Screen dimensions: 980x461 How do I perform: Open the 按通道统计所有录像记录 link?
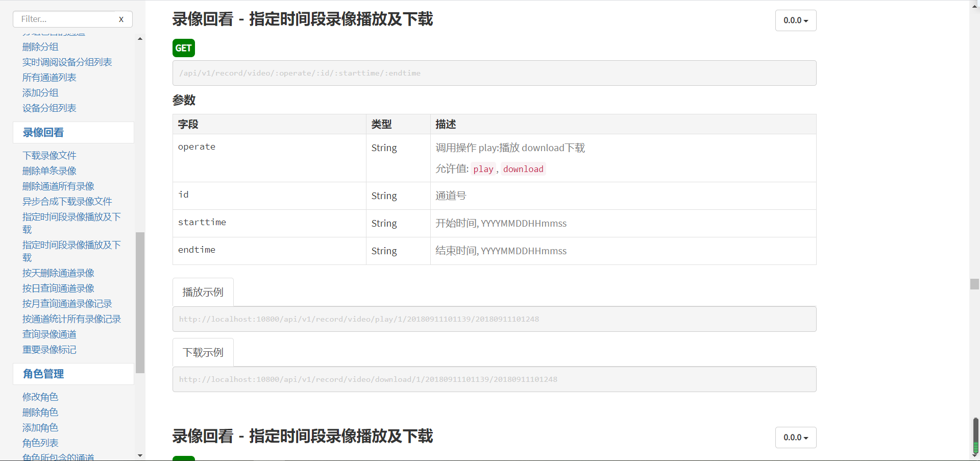(71, 319)
